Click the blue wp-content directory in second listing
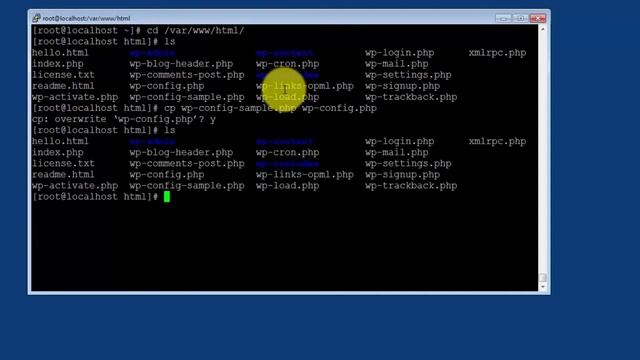Screen dimensions: 640x360 284,142
